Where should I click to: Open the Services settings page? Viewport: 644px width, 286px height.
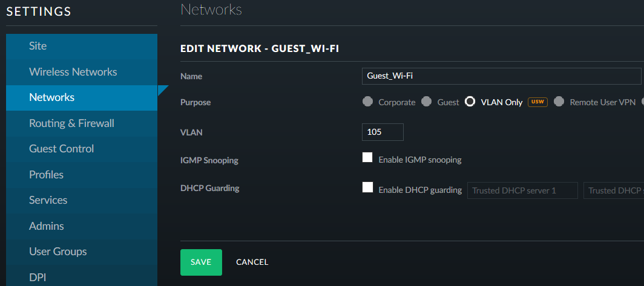pyautogui.click(x=82, y=200)
